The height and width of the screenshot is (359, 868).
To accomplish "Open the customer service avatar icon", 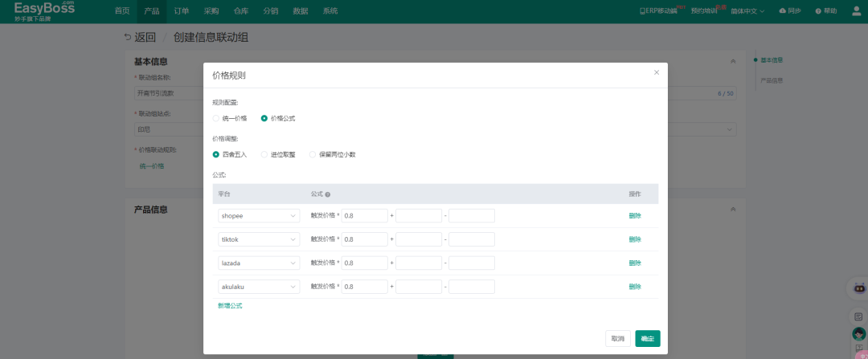I will pos(858,334).
